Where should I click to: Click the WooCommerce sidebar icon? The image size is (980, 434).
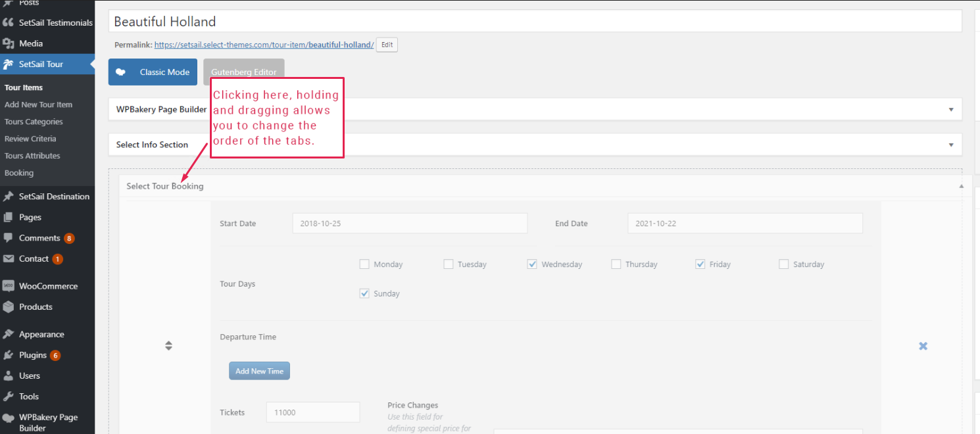point(9,286)
